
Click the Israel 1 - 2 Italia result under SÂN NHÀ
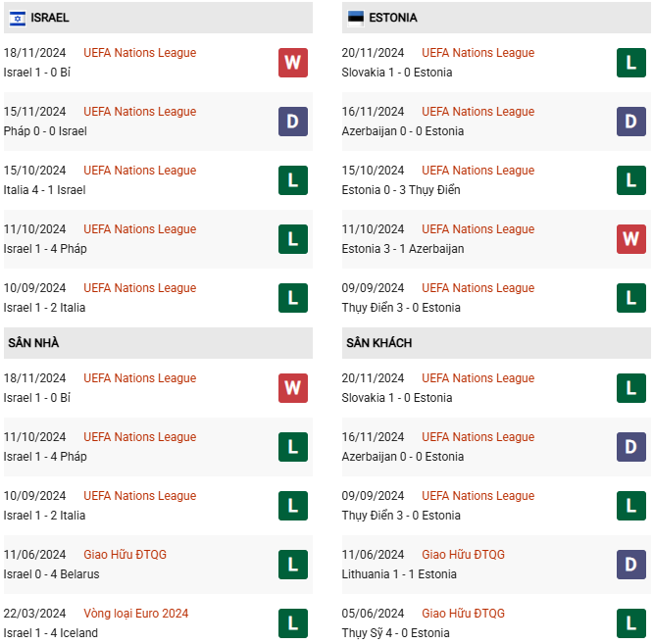(44, 516)
